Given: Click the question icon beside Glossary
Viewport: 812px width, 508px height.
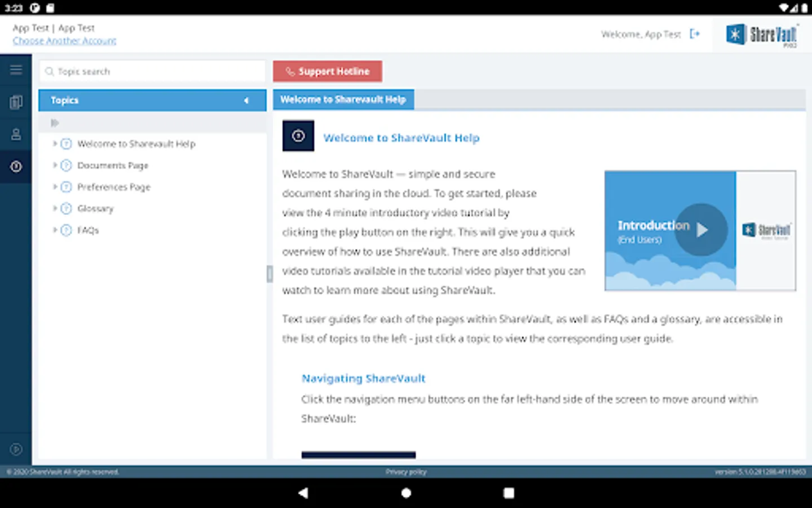Looking at the screenshot, I should tap(66, 208).
